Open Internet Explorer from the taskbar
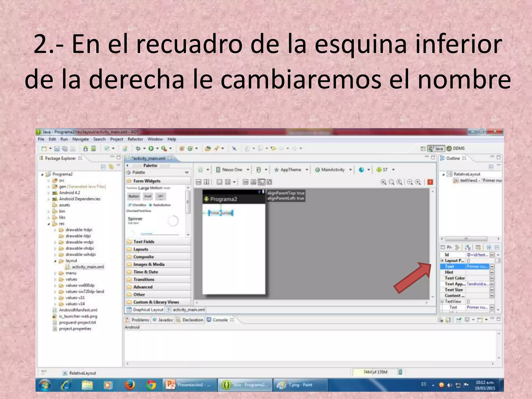 click(x=66, y=385)
